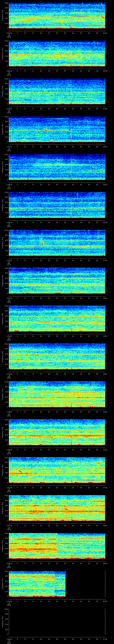114x644 pixels.
Task: Click the spectrogram panel starting at 2:33:00
Action: (57, 357)
